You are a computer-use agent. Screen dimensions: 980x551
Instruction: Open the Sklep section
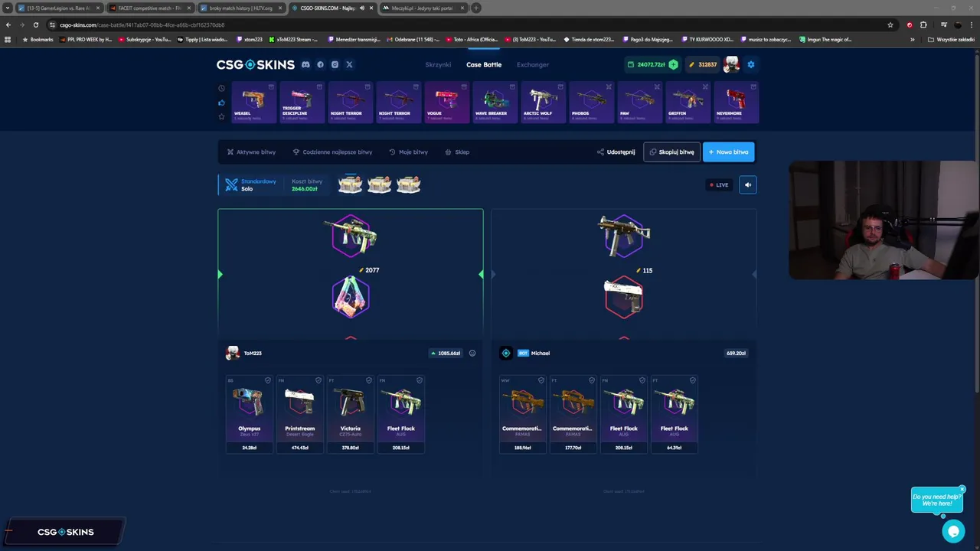click(457, 152)
